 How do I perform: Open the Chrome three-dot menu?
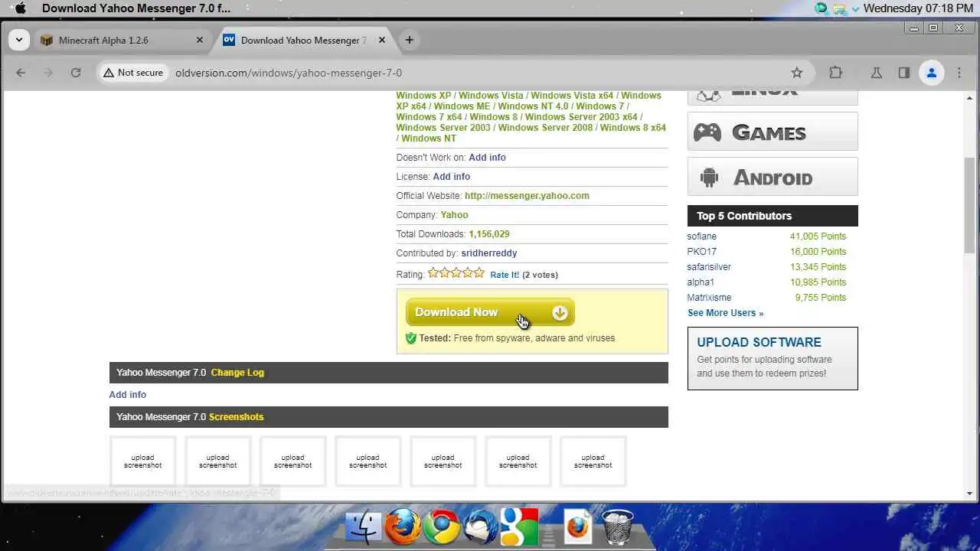coord(959,73)
